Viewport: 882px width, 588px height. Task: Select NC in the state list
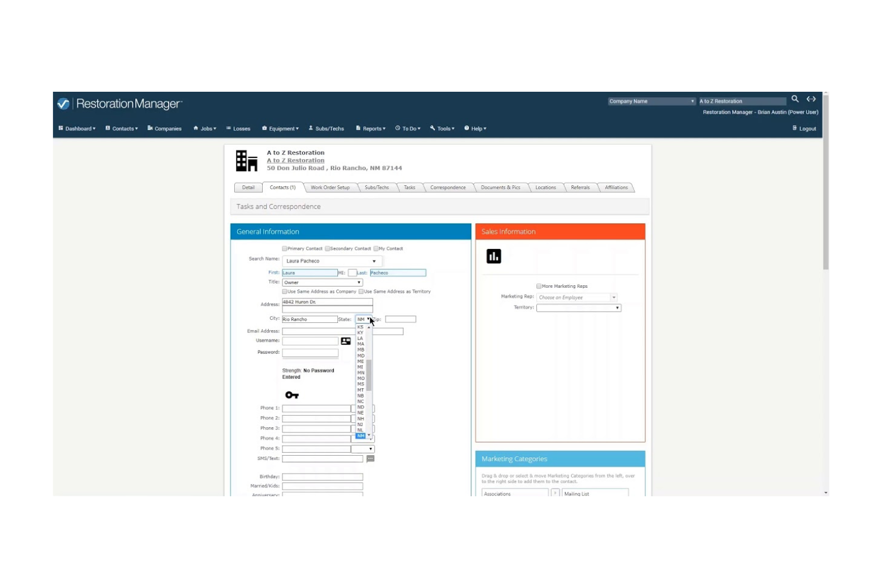pyautogui.click(x=361, y=402)
